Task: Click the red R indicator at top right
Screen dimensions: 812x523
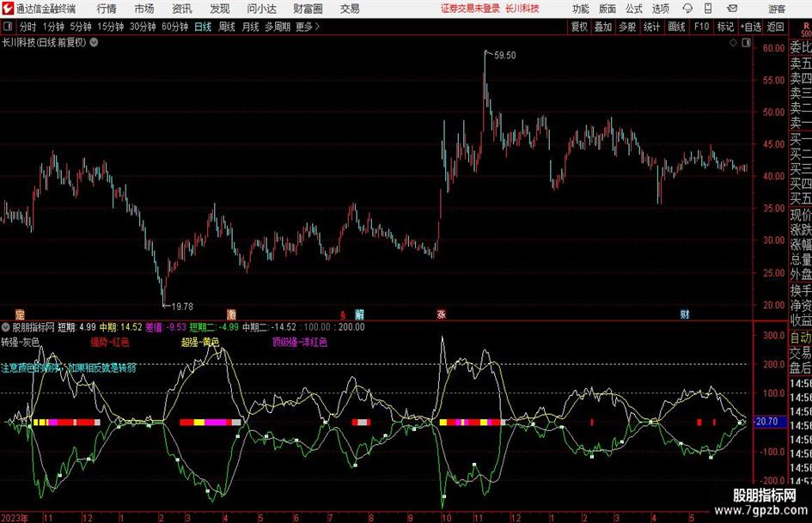Action: click(x=806, y=27)
